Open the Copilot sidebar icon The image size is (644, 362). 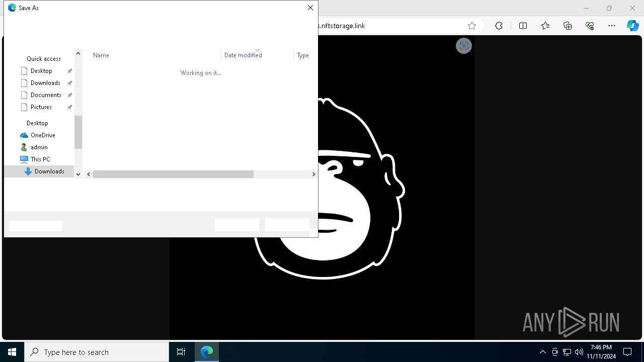click(633, 26)
